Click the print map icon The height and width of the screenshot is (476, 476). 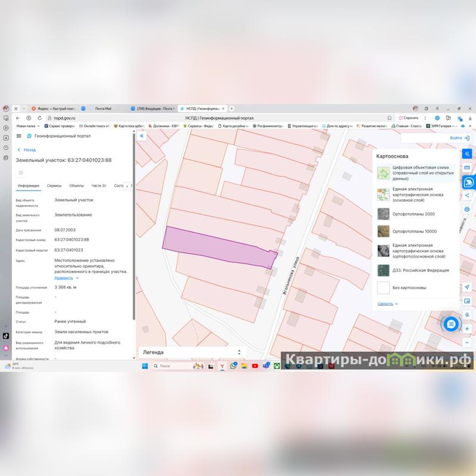pyautogui.click(x=467, y=209)
